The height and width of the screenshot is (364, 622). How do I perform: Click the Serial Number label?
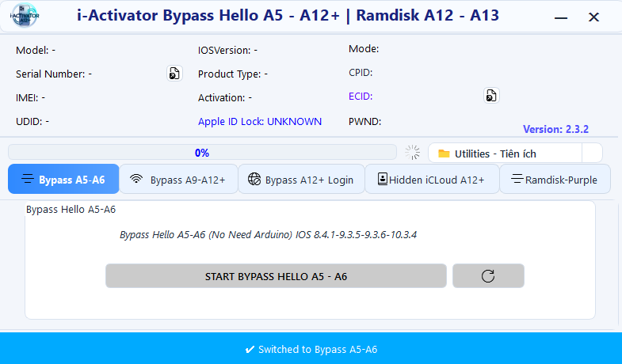54,74
